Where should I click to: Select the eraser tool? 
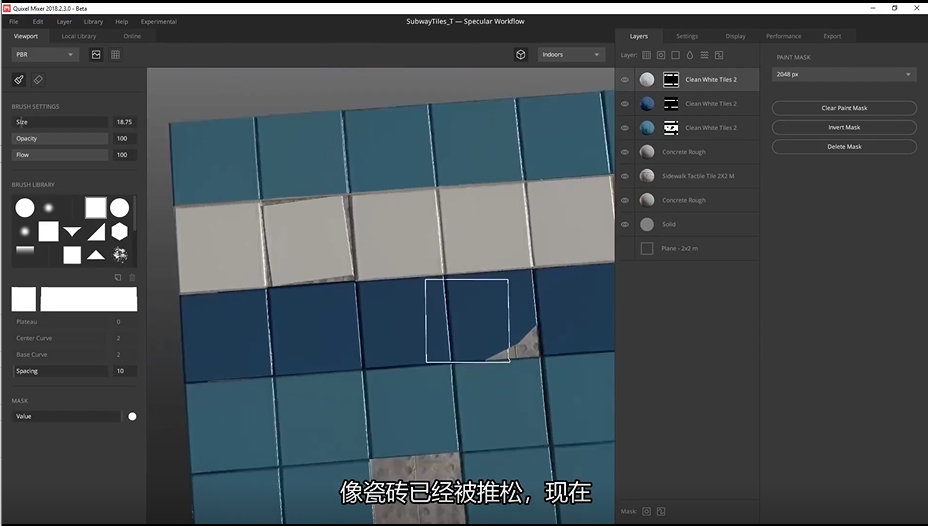click(x=38, y=80)
